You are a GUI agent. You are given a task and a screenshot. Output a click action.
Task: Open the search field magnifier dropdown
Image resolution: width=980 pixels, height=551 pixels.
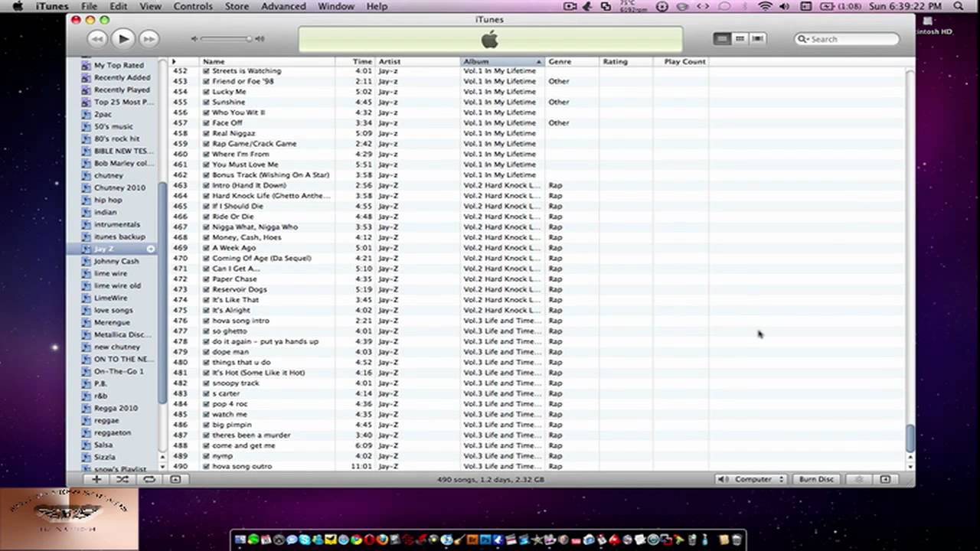[x=804, y=38]
